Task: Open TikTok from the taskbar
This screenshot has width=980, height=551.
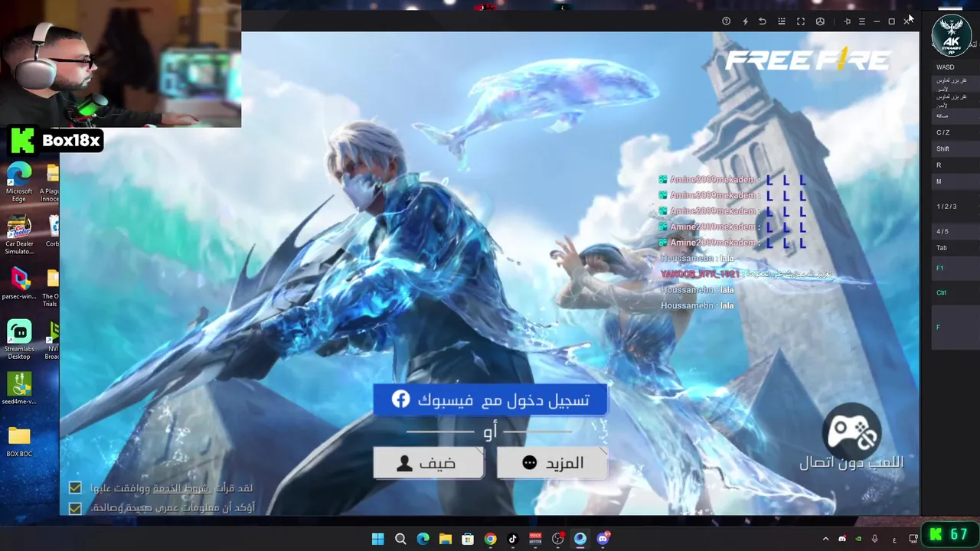Action: pyautogui.click(x=512, y=539)
